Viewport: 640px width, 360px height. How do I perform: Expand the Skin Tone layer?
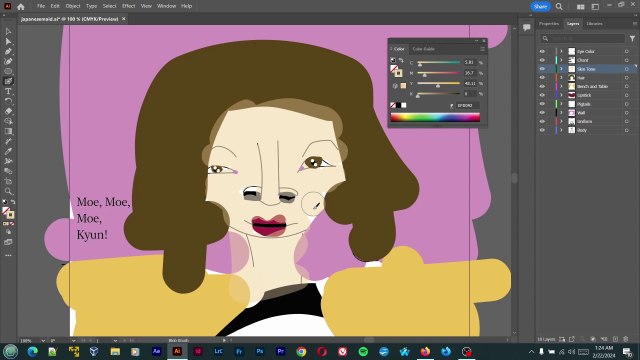pyautogui.click(x=561, y=69)
